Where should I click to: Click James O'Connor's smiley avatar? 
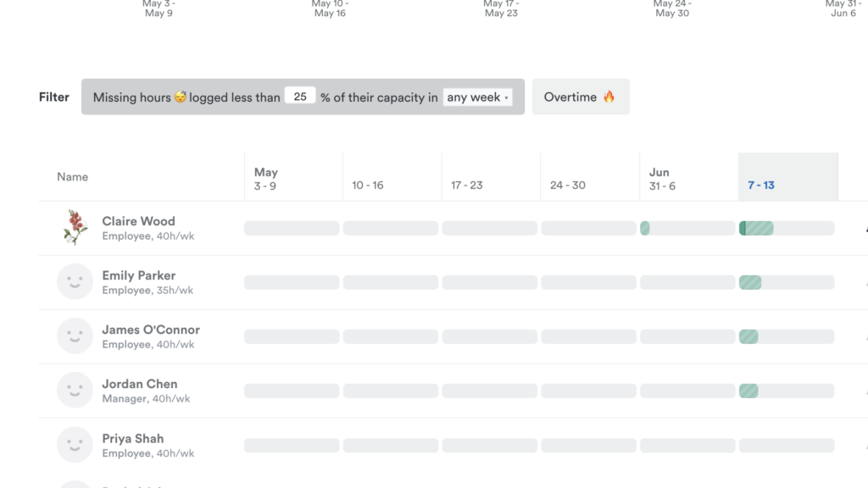75,335
